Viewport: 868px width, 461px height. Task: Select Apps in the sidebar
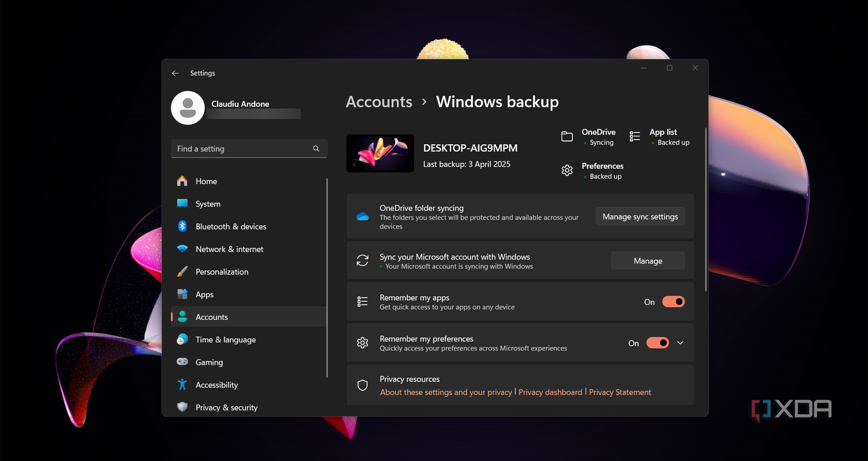(249, 294)
